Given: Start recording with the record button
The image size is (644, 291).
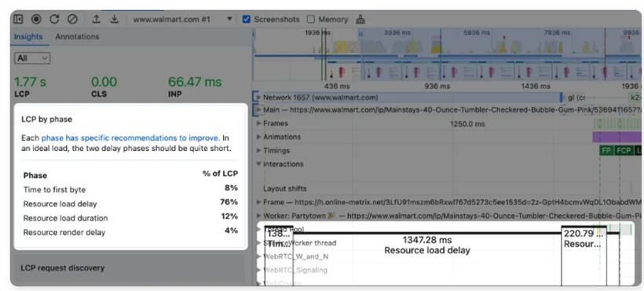Looking at the screenshot, I should [x=37, y=20].
